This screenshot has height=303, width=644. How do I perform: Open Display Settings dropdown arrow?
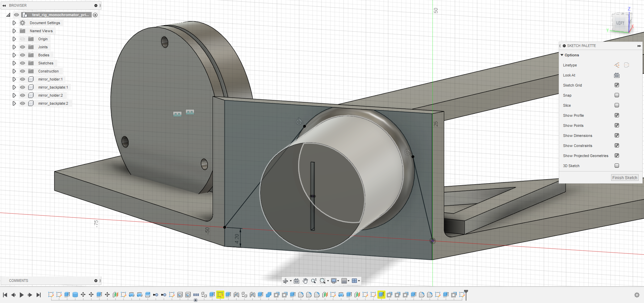point(338,281)
